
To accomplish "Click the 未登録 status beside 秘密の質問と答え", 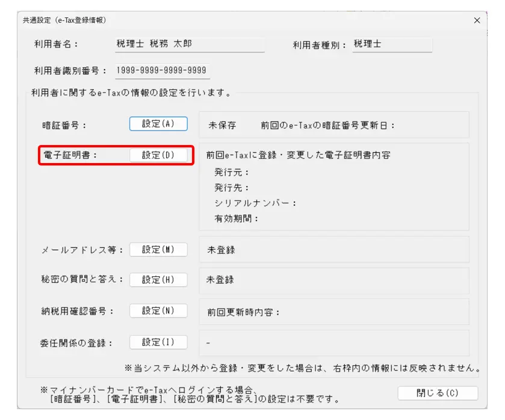I will coord(220,280).
